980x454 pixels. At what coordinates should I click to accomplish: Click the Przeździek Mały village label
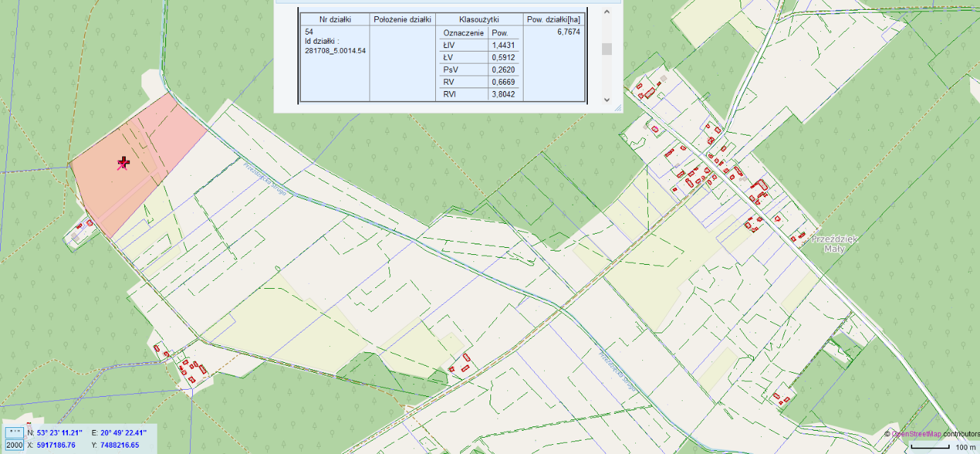(834, 244)
